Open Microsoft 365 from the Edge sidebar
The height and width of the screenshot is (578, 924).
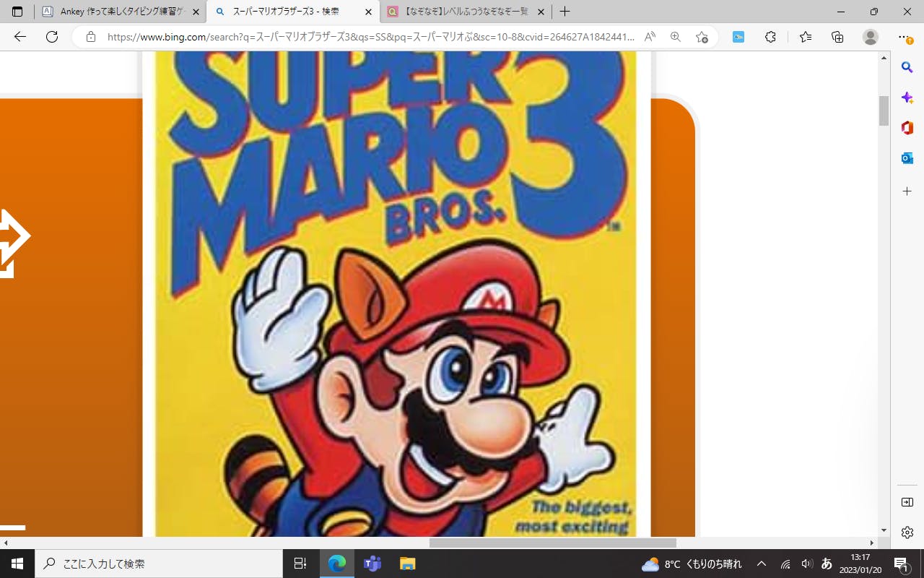(x=907, y=128)
